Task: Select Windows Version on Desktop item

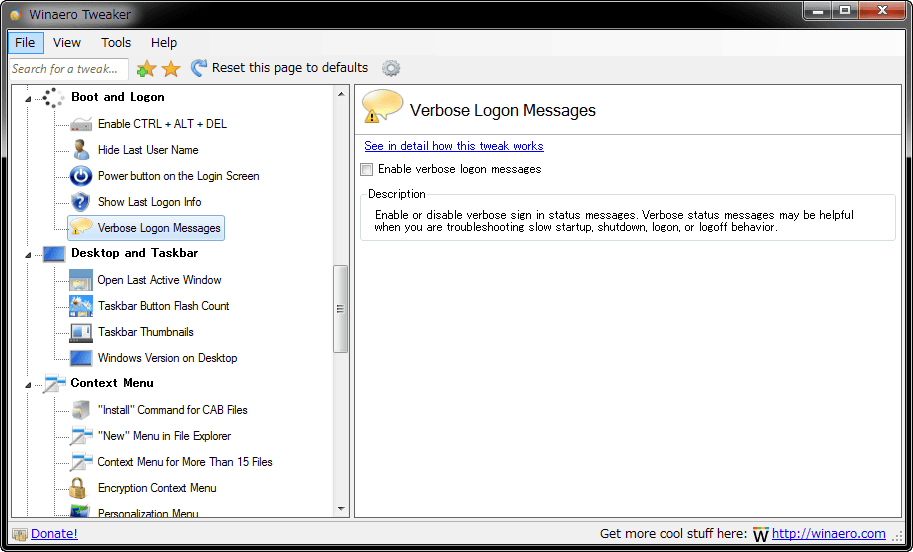Action: [168, 358]
